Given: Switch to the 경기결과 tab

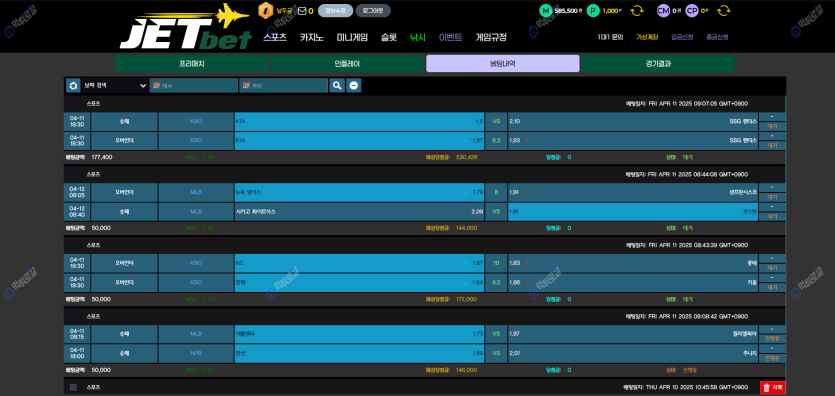Looking at the screenshot, I should (x=658, y=63).
